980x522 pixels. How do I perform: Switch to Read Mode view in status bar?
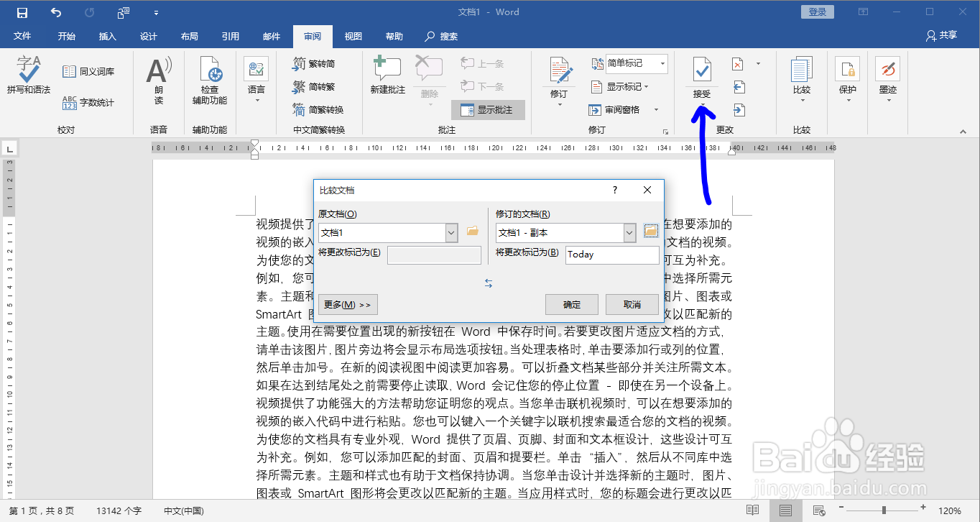752,510
